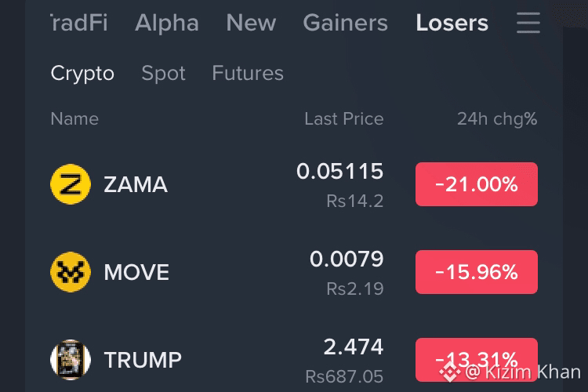Screen dimensions: 588x392
Task: Open the ZAMA name label
Action: click(136, 184)
